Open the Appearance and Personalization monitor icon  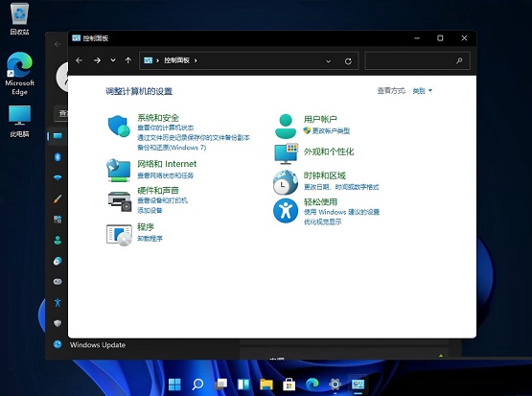286,153
